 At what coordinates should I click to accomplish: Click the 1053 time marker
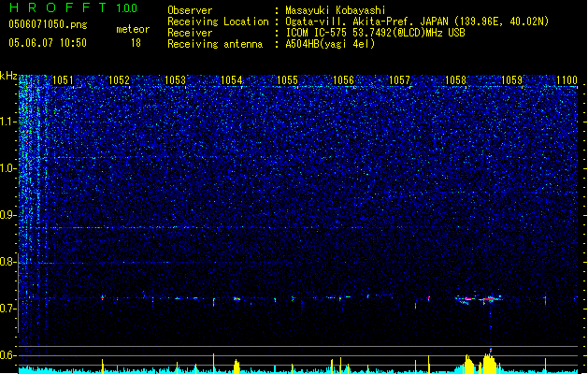click(175, 80)
